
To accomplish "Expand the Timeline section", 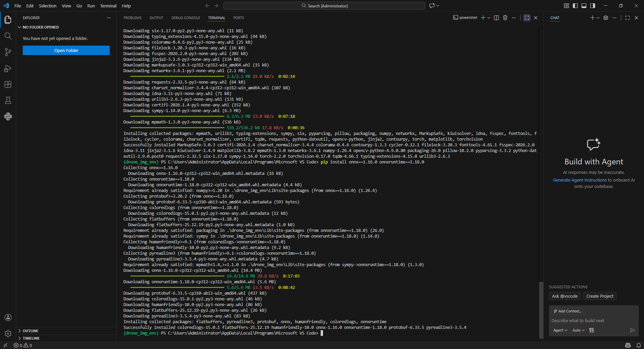I will (66, 338).
